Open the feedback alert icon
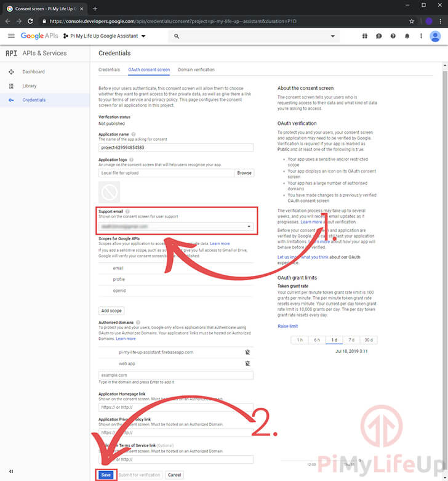Image resolution: width=448 pixels, height=481 pixels. (378, 36)
